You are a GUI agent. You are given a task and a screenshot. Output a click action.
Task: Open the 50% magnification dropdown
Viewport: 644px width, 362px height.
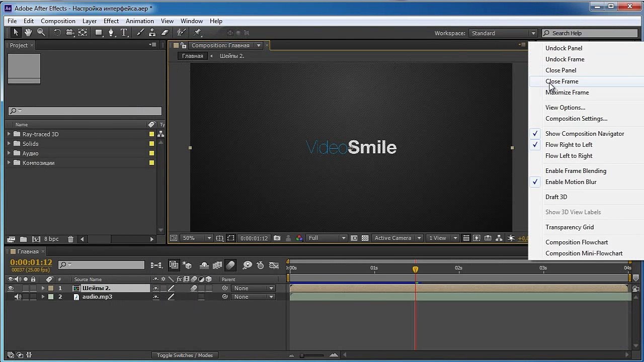pyautogui.click(x=197, y=238)
